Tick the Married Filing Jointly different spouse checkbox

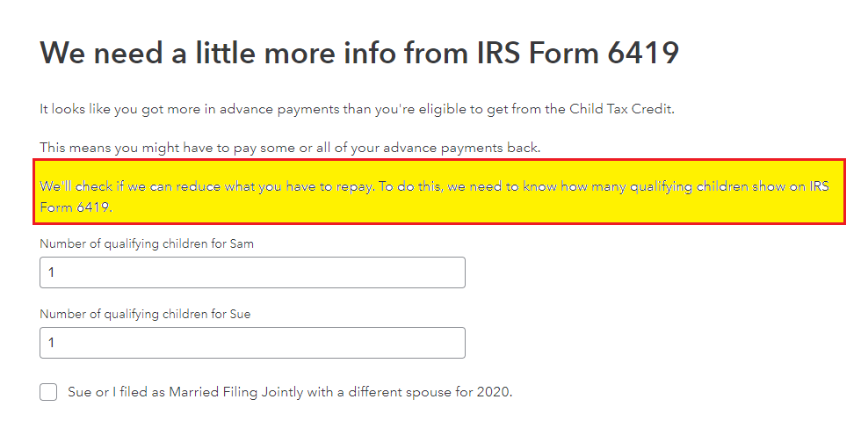(x=48, y=392)
